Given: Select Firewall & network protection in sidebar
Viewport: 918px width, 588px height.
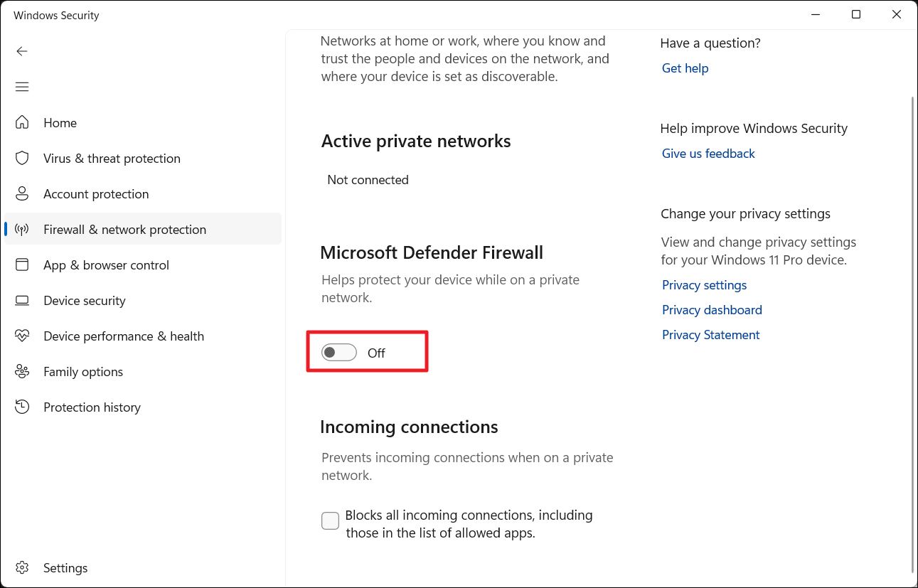Looking at the screenshot, I should point(124,230).
